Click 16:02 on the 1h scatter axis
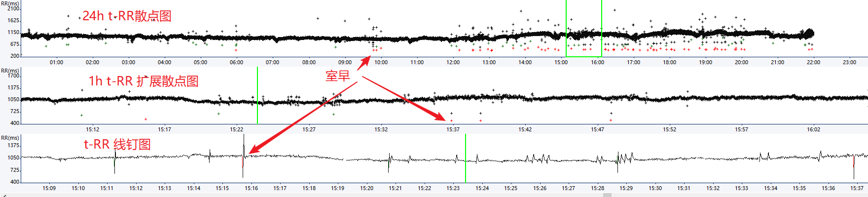Viewport: 868px width, 197px height. click(x=814, y=129)
